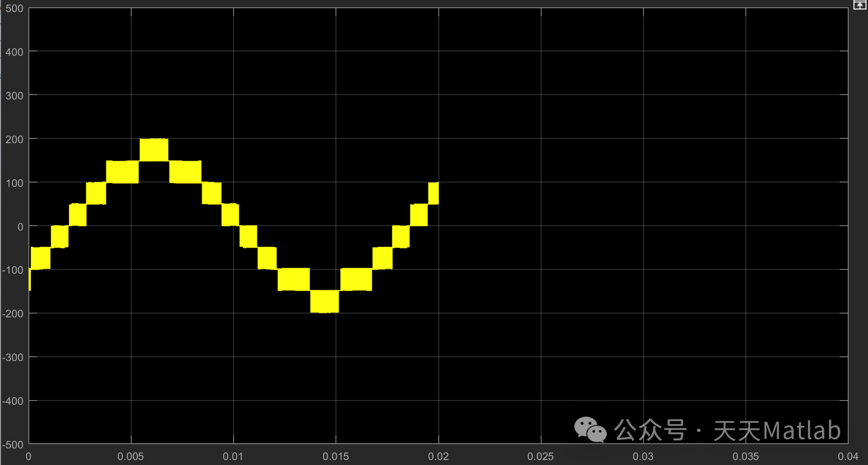Click the time-axis label 0.035

point(746,456)
